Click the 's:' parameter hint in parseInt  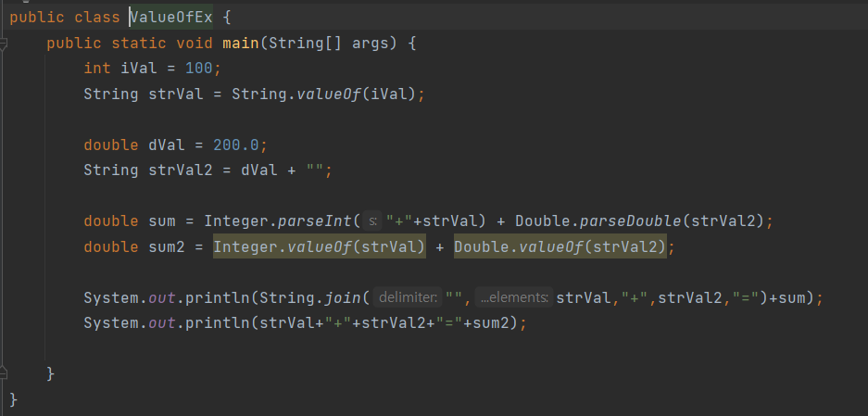[x=372, y=221]
